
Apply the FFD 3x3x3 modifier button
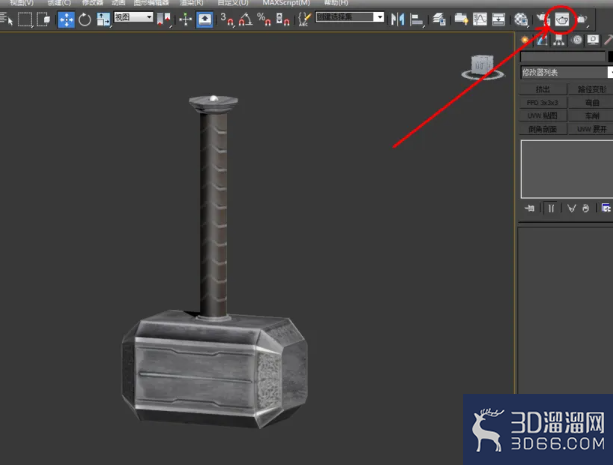[543, 102]
